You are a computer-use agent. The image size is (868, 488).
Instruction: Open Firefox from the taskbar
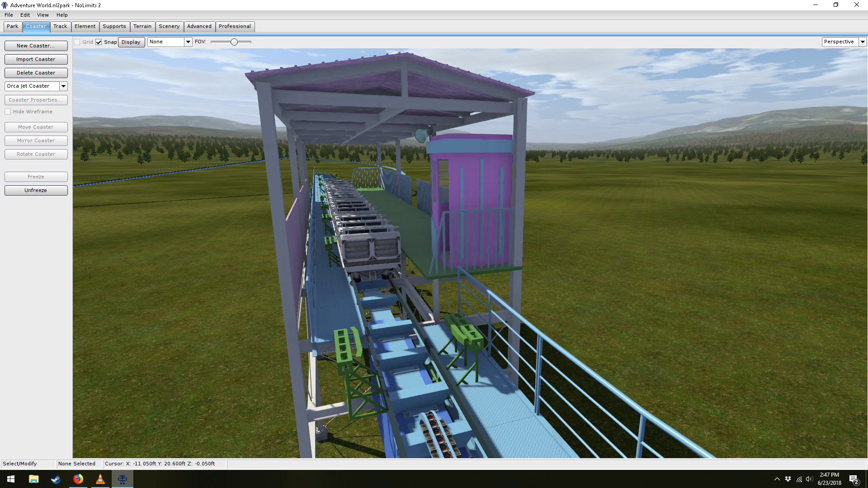click(x=78, y=479)
